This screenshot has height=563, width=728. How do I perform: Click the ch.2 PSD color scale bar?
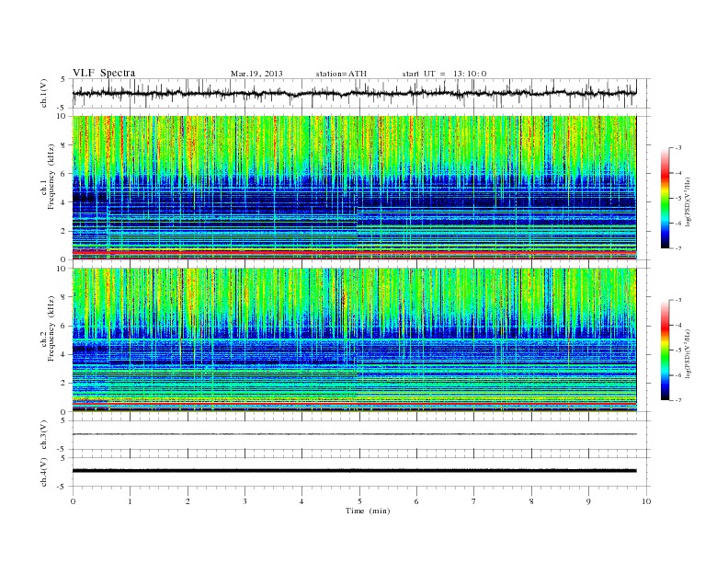pyautogui.click(x=665, y=350)
